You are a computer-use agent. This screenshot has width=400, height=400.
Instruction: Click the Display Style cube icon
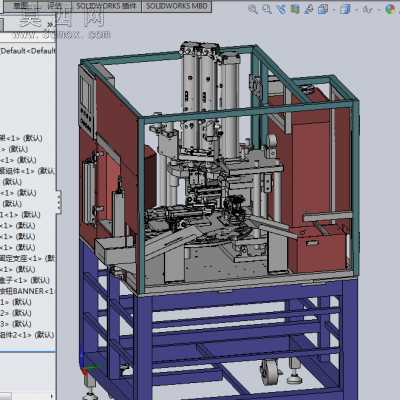coord(323,9)
